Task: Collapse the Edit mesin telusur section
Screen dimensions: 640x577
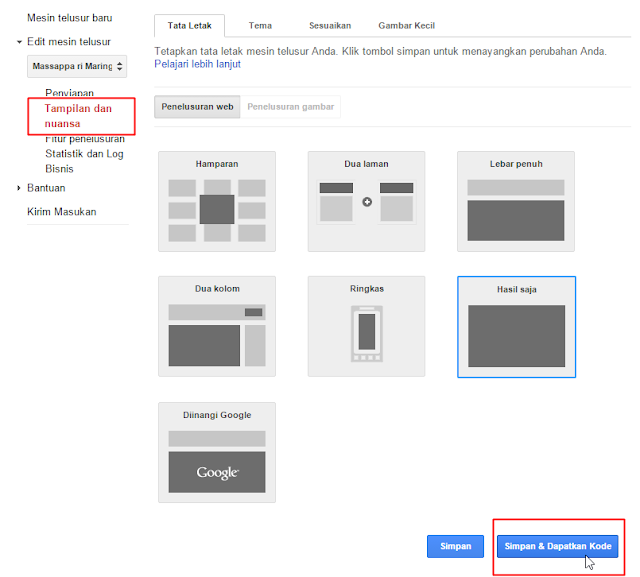Action: [x=19, y=42]
